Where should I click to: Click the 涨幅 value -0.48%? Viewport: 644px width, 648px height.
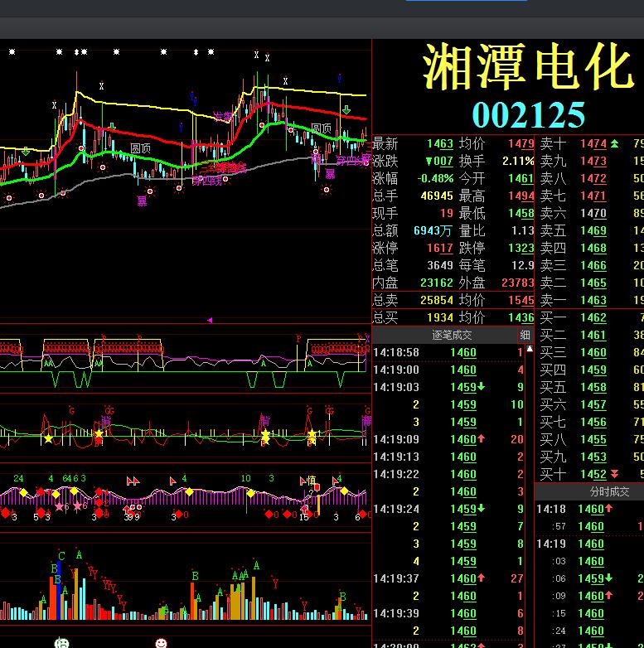435,178
